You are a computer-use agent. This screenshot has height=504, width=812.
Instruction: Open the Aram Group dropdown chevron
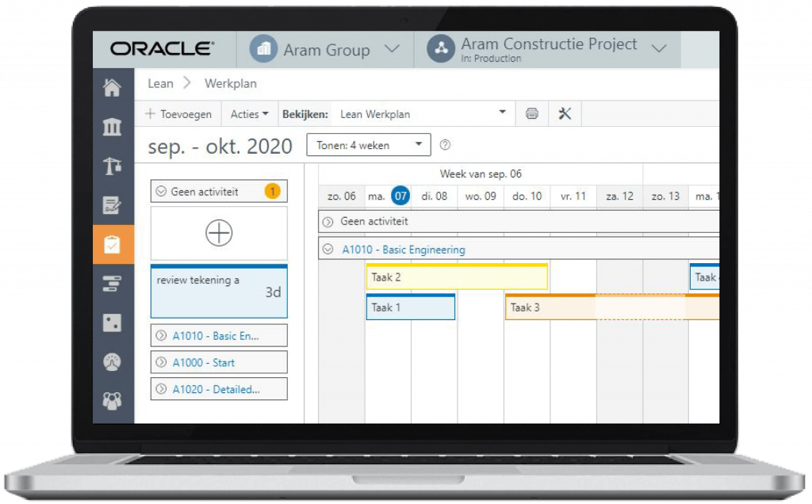pos(393,49)
